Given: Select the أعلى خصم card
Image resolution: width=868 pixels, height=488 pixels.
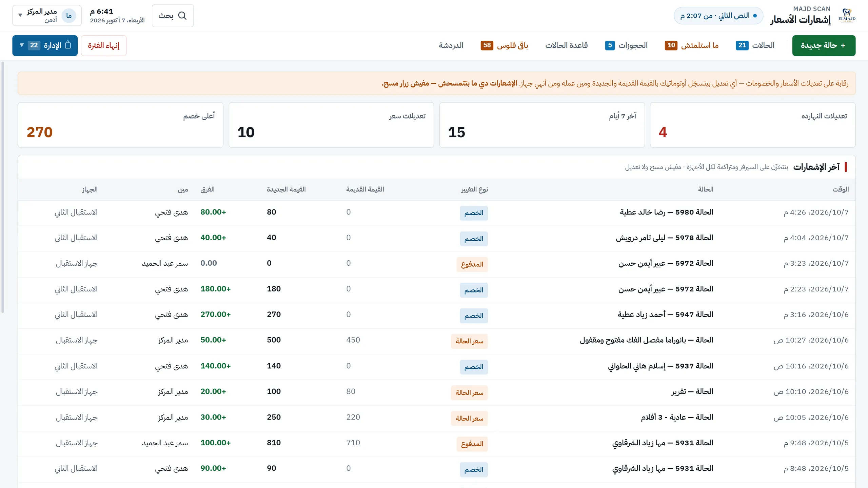Looking at the screenshot, I should point(120,125).
